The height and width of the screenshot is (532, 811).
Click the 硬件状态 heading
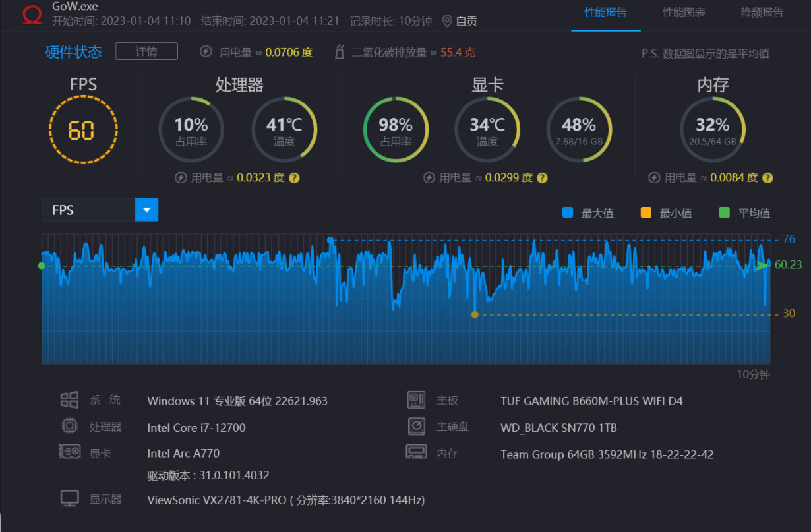(x=73, y=51)
